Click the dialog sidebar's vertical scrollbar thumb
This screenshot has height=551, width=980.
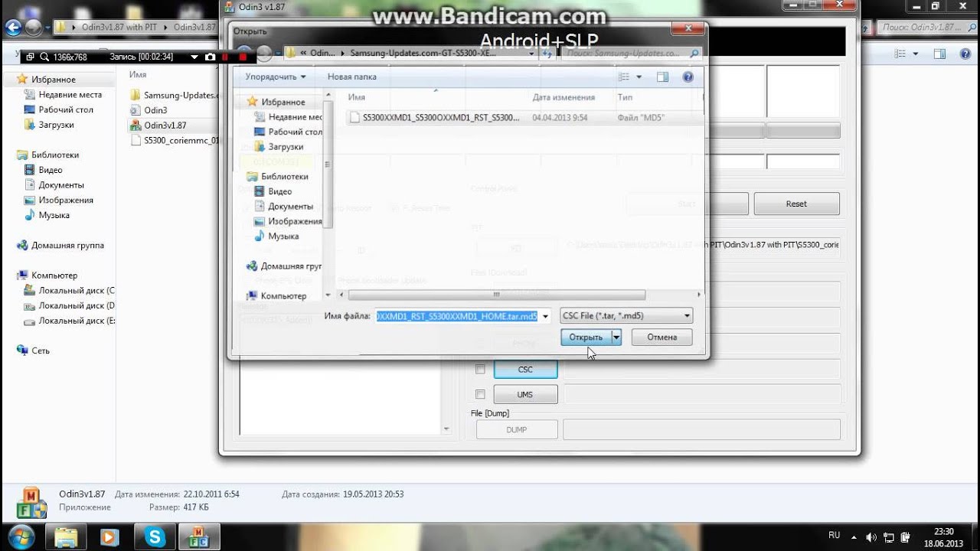[x=328, y=164]
